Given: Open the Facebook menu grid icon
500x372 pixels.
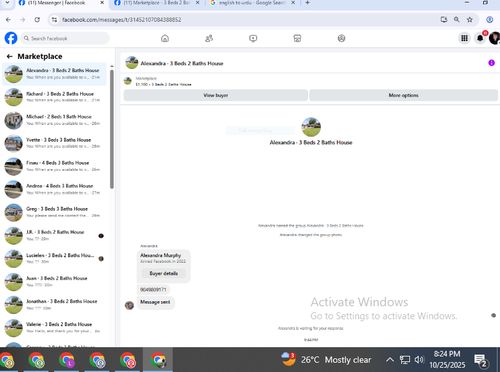Looking at the screenshot, I should point(464,38).
